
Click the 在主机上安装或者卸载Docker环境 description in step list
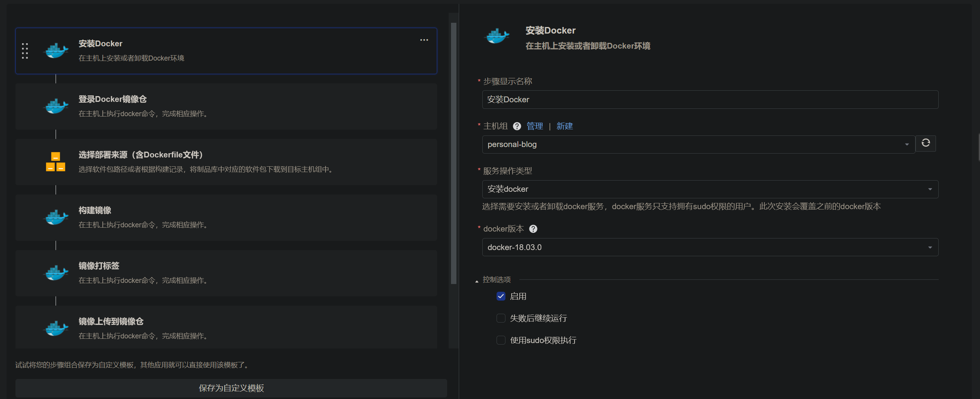[x=131, y=58]
